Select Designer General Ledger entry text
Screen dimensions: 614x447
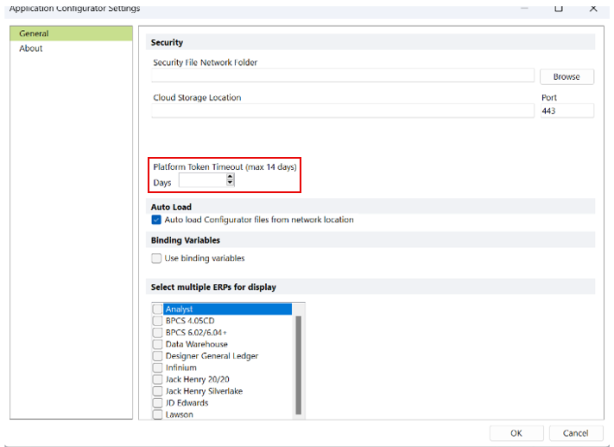tap(212, 356)
